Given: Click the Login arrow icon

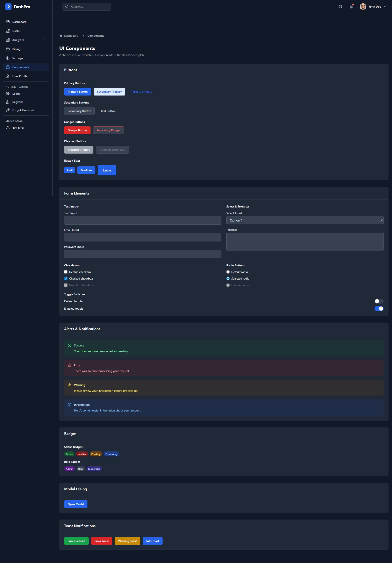Looking at the screenshot, I should click(8, 94).
